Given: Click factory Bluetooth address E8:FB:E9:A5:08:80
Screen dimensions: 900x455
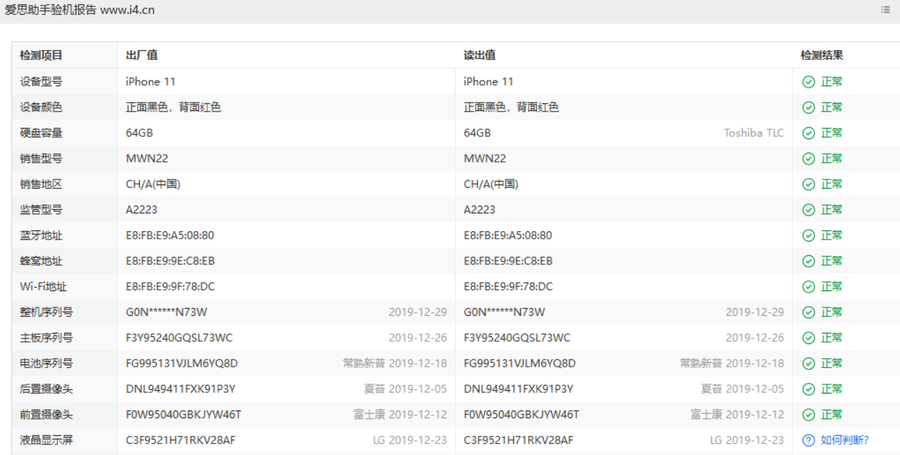Looking at the screenshot, I should 170,235.
